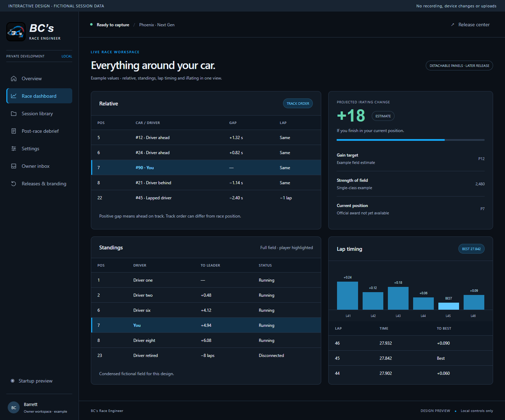Select the '#90 · You' relative row
505x420 pixels.
tap(206, 167)
